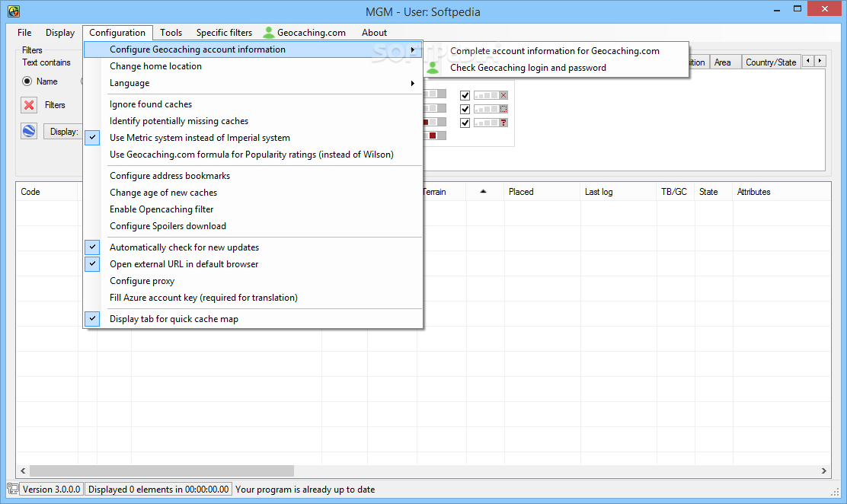Click the horizontal scrollbar right arrow
The height and width of the screenshot is (504, 847).
(x=824, y=471)
